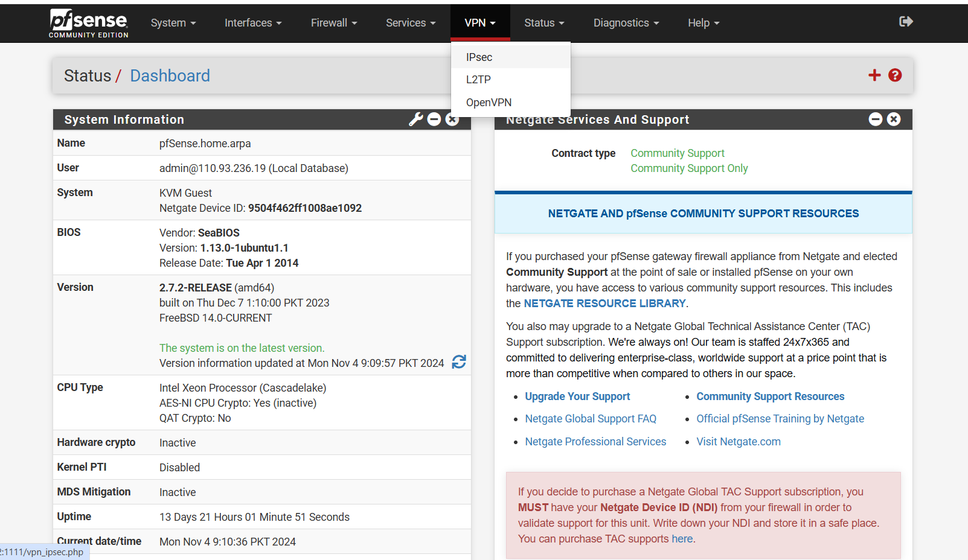Select L2TP from the VPN menu

(x=478, y=80)
